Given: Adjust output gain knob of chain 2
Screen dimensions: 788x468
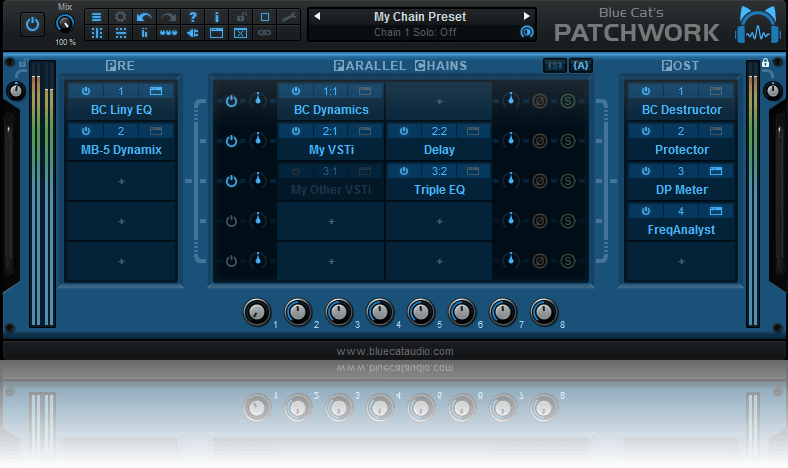Looking at the screenshot, I should (511, 139).
